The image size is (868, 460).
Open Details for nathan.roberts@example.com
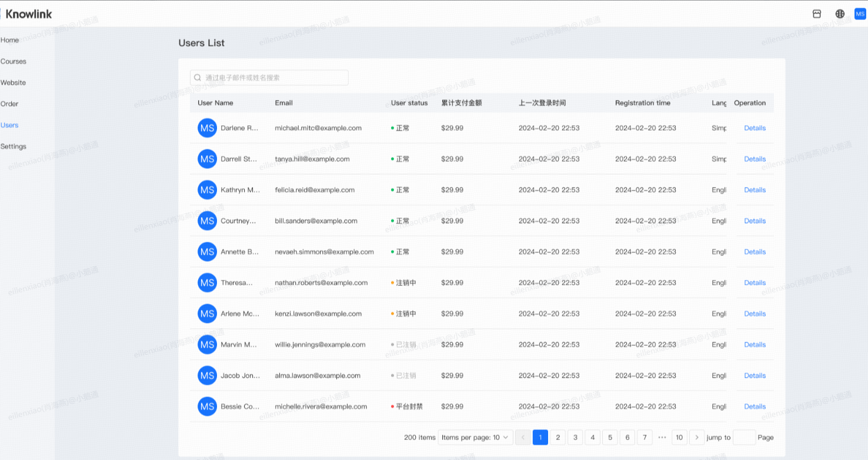[x=755, y=283]
